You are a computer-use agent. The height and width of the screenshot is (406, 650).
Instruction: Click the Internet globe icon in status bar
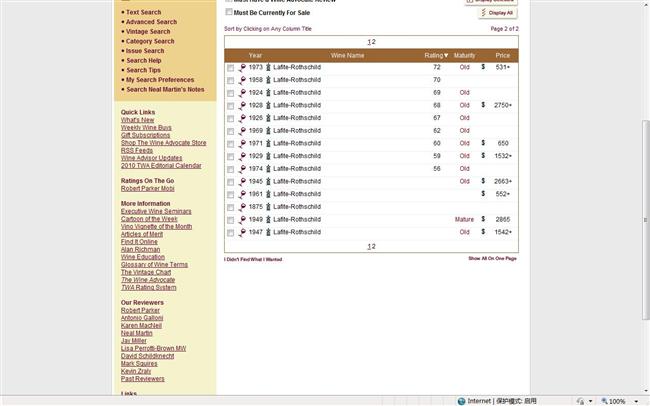(461, 401)
